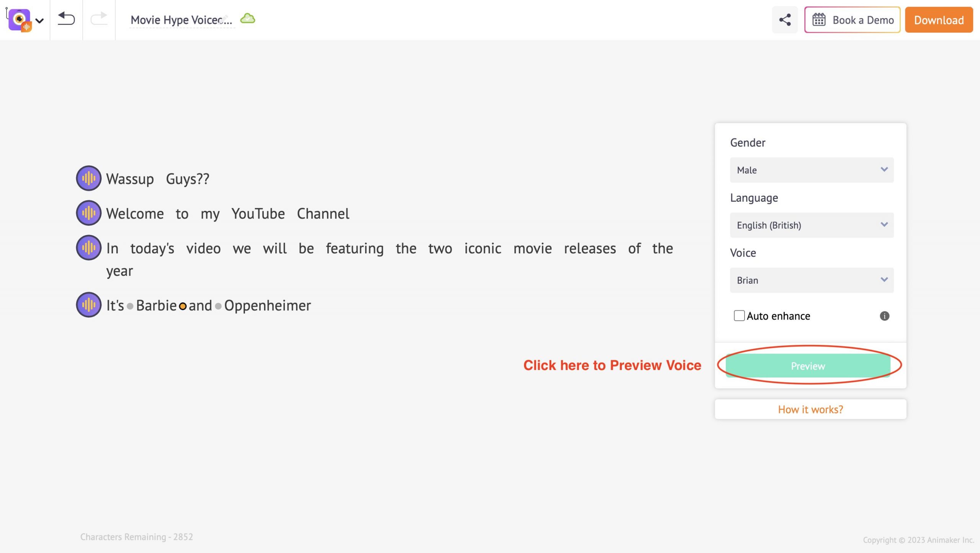
Task: Click the cloud saved status icon
Action: tap(248, 19)
